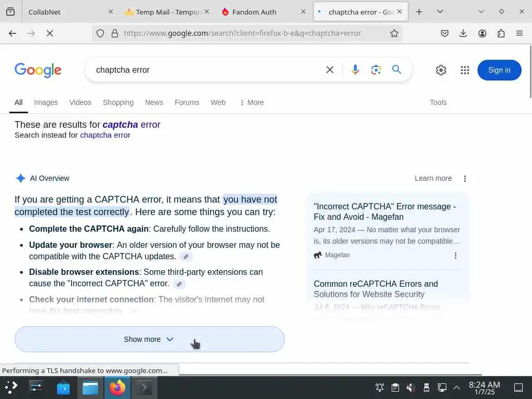Expand AI Overview with Show more

(149, 339)
